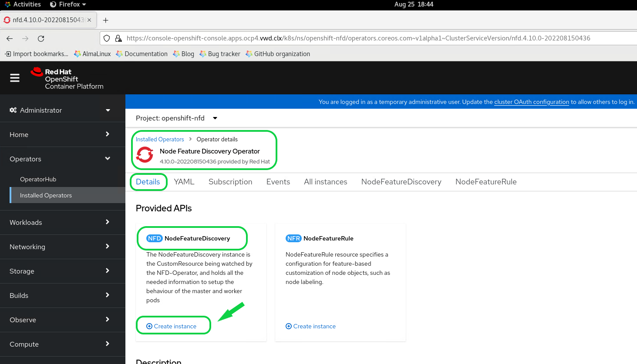Open the Firefox application menu in top bar

tap(68, 4)
